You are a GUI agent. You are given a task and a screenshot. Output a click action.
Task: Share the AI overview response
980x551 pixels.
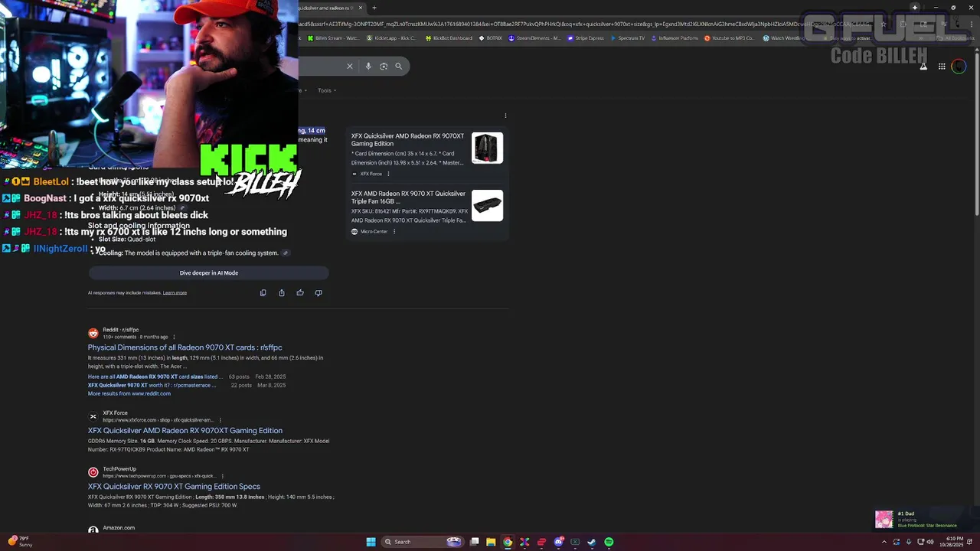tap(282, 292)
